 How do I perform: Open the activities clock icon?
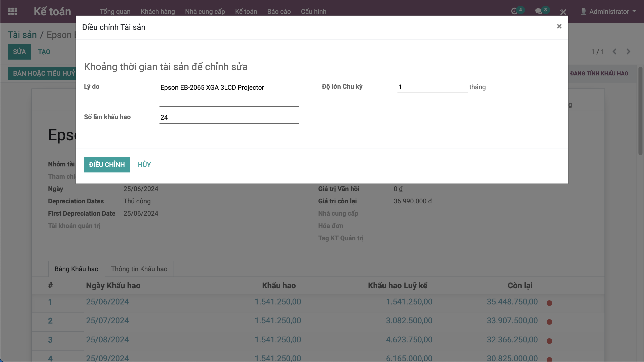point(514,11)
